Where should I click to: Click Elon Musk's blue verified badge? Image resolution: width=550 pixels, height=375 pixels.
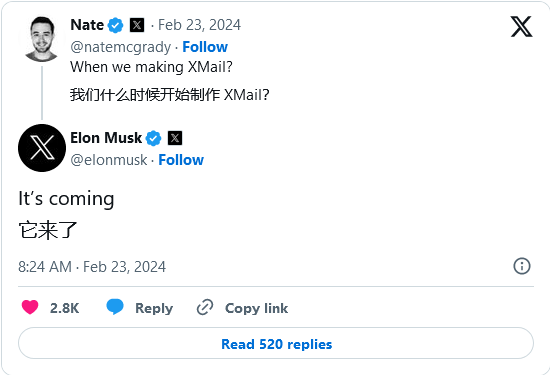click(153, 138)
